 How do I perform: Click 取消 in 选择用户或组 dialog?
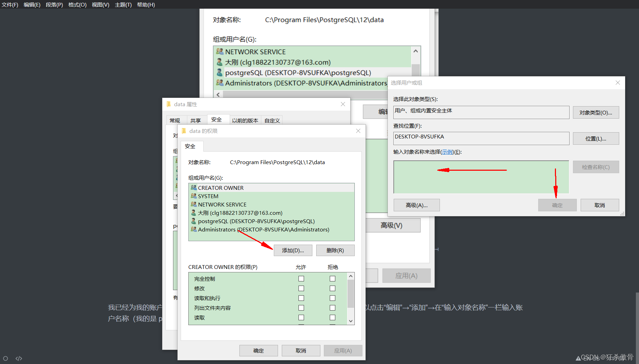600,205
